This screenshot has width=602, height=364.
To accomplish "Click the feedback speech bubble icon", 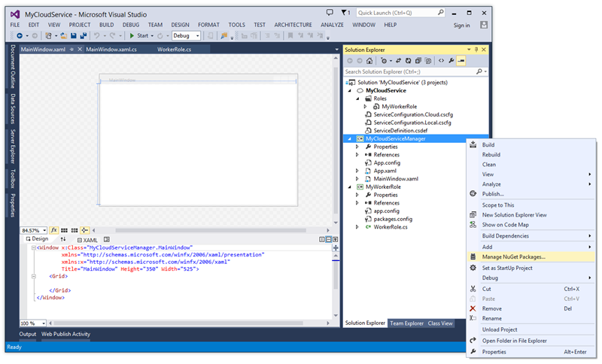I will point(330,13).
